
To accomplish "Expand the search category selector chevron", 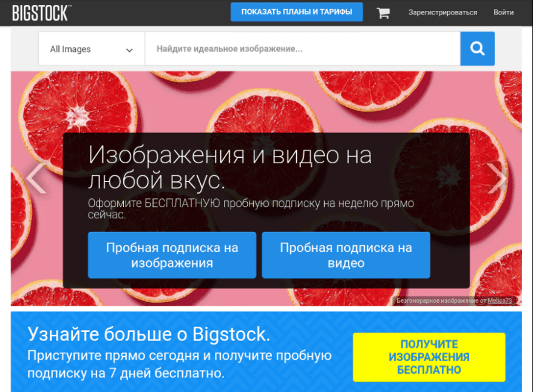I will (x=129, y=49).
